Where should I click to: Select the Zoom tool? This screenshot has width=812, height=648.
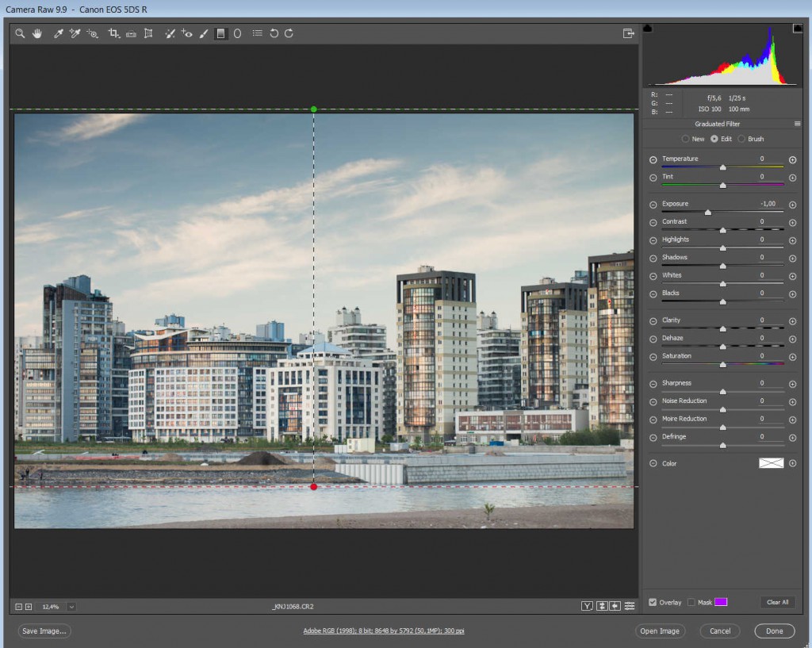coord(21,33)
